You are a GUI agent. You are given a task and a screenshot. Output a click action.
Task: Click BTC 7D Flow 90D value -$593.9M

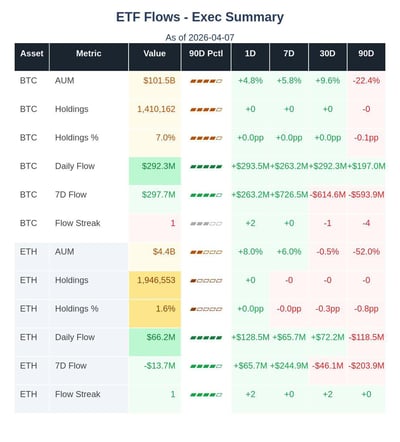pos(366,195)
